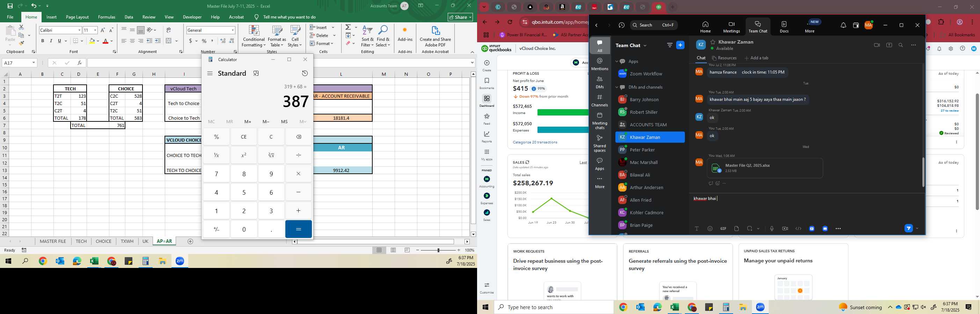Open the Name Box dropdown arrow
This screenshot has width=980, height=314.
pyautogui.click(x=34, y=63)
